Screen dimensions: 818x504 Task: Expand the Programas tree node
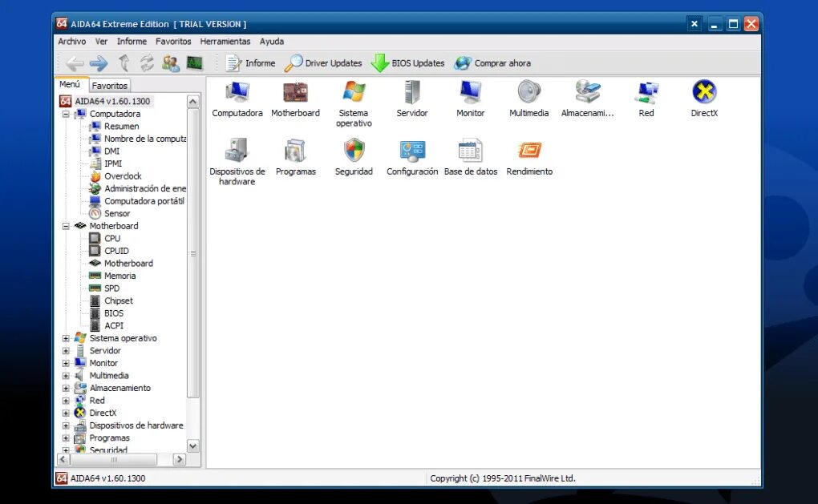pyautogui.click(x=66, y=437)
